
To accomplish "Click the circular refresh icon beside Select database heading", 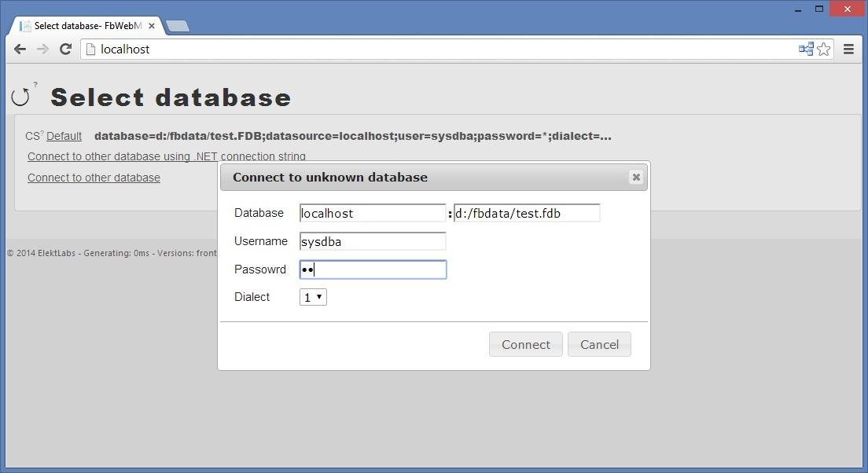I will [x=23, y=95].
